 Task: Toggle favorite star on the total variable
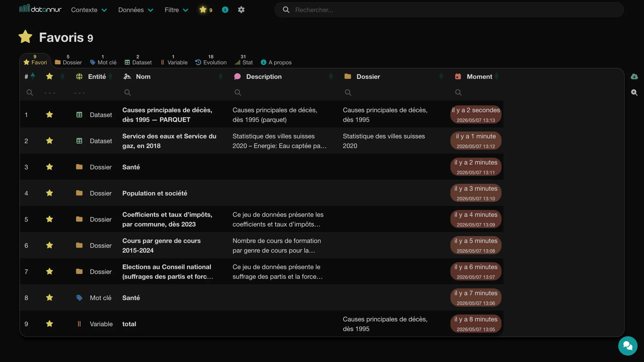pos(49,324)
